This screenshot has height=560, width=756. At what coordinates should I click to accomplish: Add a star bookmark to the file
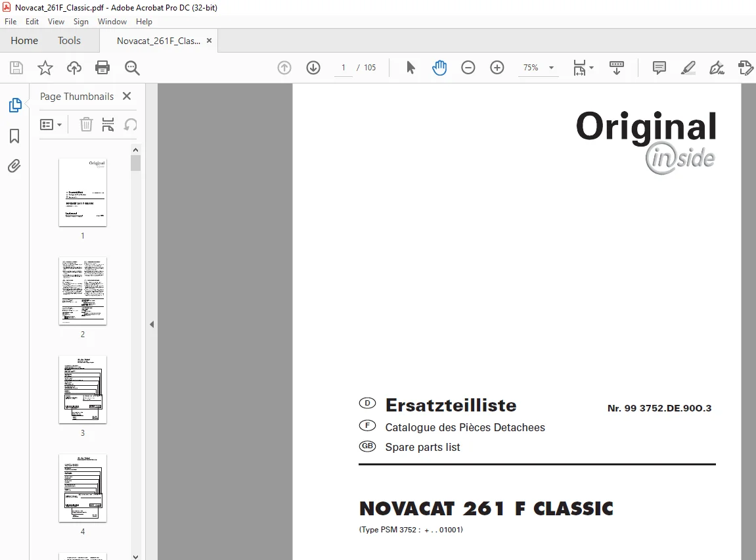pyautogui.click(x=45, y=68)
